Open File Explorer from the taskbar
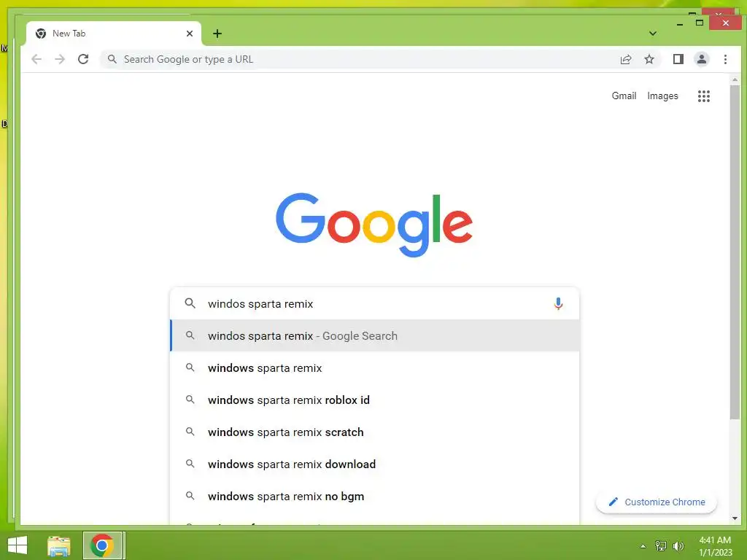 click(x=59, y=545)
